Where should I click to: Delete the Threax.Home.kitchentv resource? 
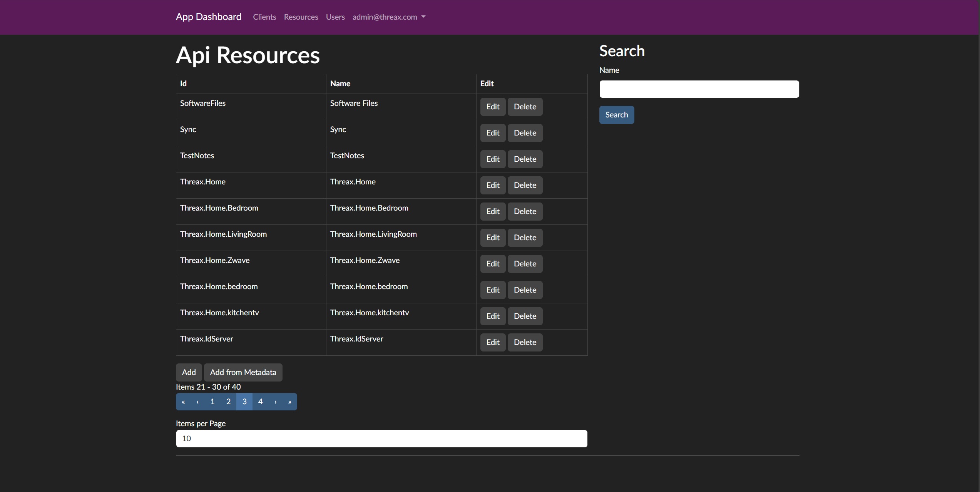(x=525, y=316)
